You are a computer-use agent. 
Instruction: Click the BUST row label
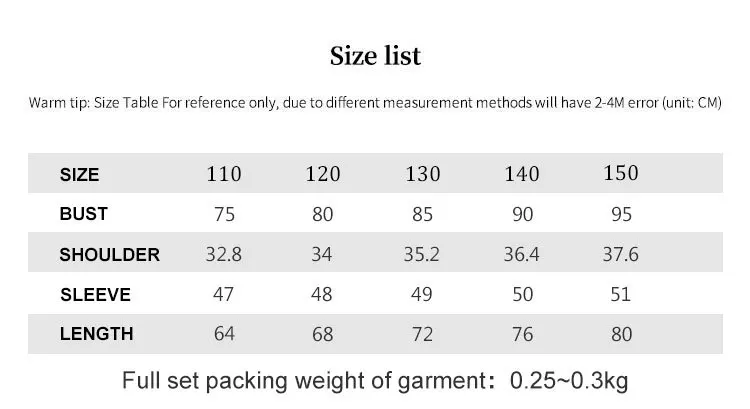pos(84,214)
